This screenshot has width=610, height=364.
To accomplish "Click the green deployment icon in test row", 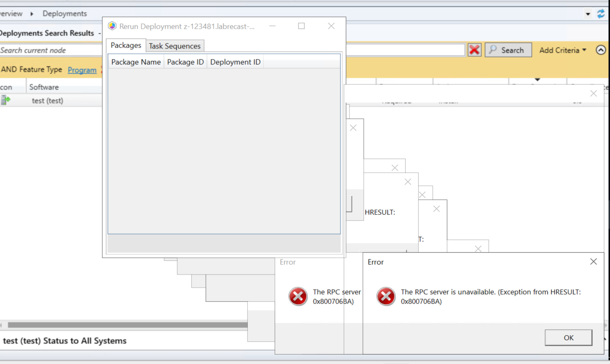I will coord(6,100).
